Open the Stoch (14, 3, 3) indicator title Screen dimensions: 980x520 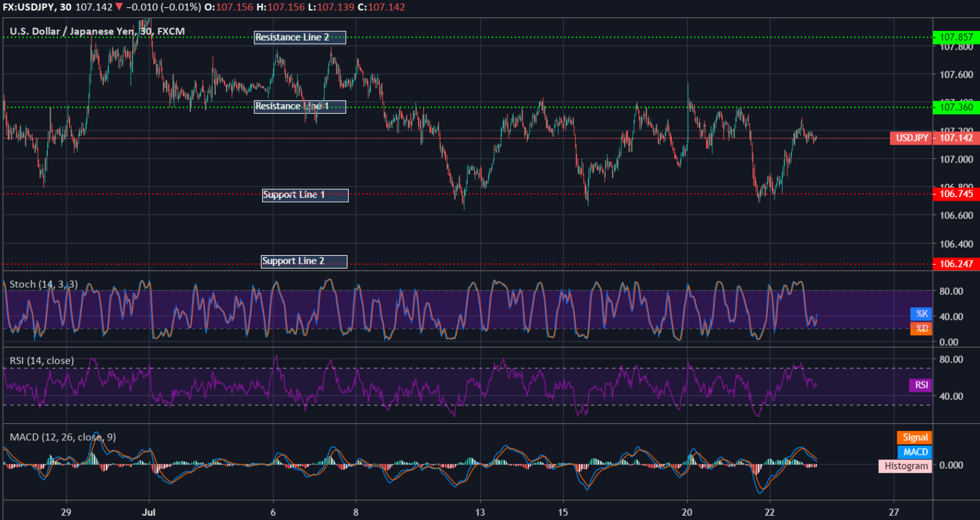[44, 284]
